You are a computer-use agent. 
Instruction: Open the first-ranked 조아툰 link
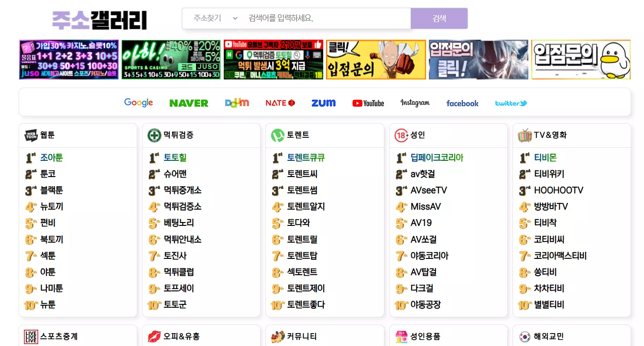point(52,157)
